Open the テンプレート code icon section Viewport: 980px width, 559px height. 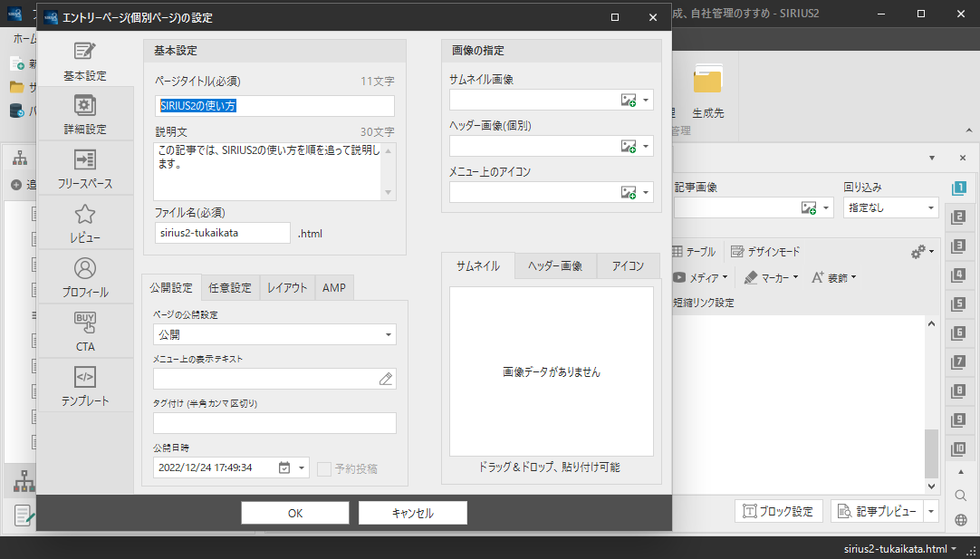[x=84, y=387]
